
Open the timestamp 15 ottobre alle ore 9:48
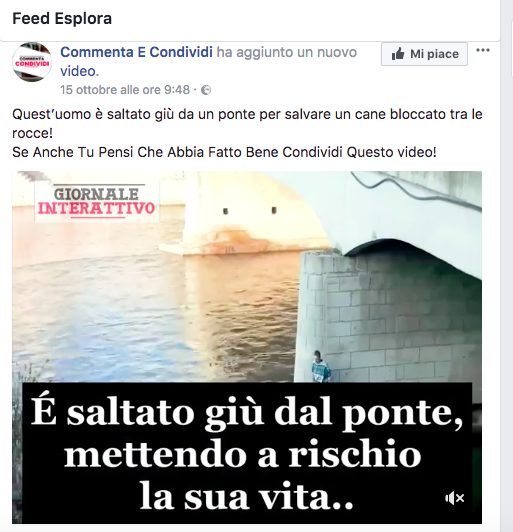point(125,90)
